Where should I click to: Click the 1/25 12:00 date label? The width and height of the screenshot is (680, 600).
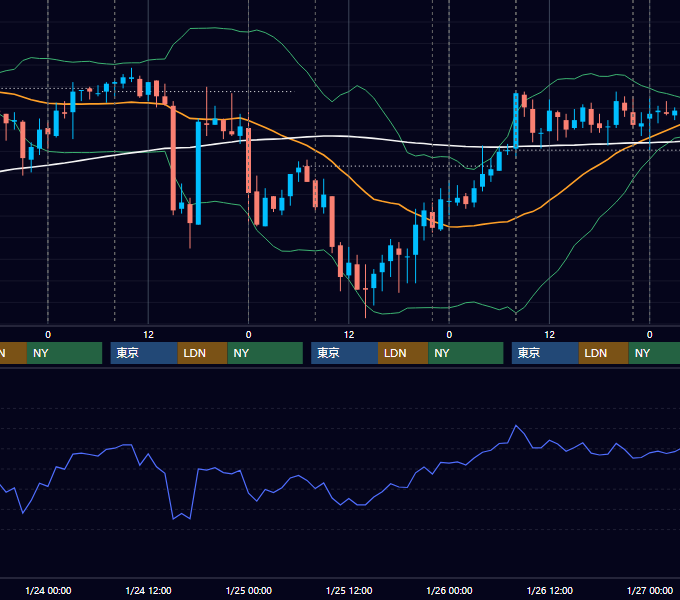349,590
